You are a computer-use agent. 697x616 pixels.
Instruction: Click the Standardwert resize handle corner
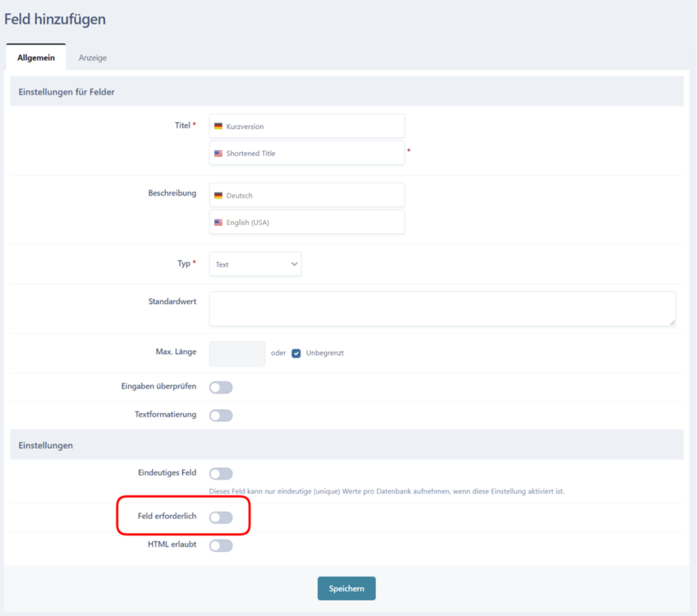point(672,323)
